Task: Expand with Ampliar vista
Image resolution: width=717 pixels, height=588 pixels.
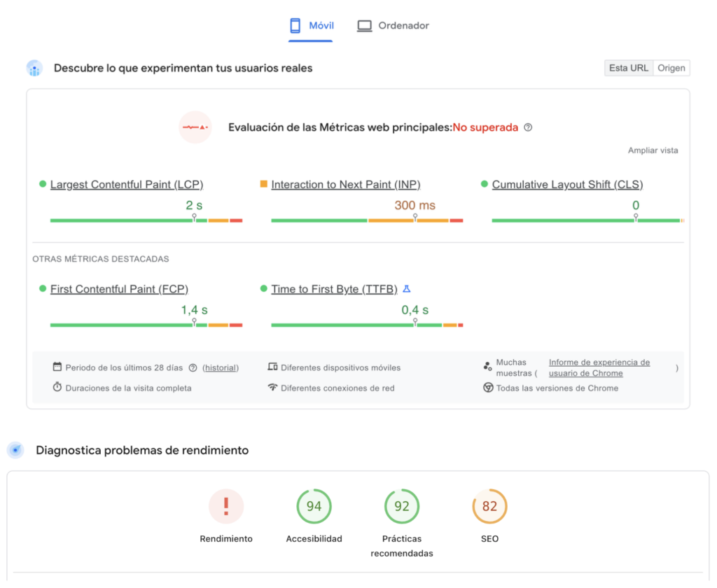Action: point(653,150)
